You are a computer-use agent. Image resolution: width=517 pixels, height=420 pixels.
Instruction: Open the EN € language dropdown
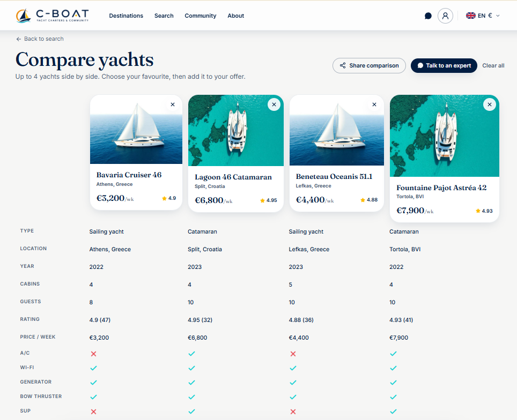tap(483, 16)
